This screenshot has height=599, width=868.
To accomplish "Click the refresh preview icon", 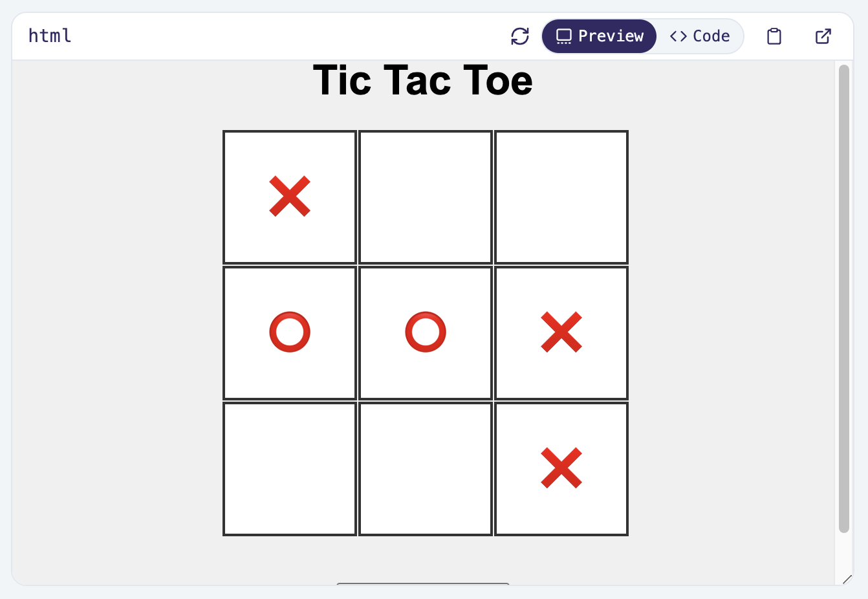I will pos(520,36).
